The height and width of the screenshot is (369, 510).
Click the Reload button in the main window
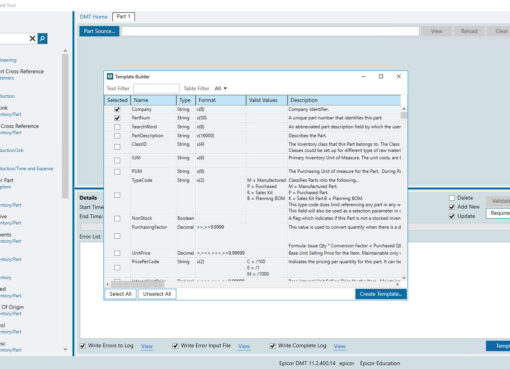[469, 31]
